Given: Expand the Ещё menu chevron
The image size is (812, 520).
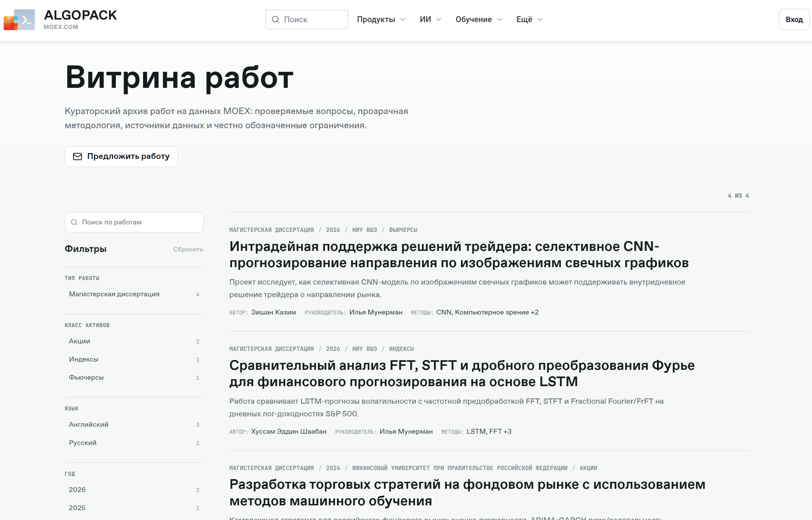Looking at the screenshot, I should [540, 20].
